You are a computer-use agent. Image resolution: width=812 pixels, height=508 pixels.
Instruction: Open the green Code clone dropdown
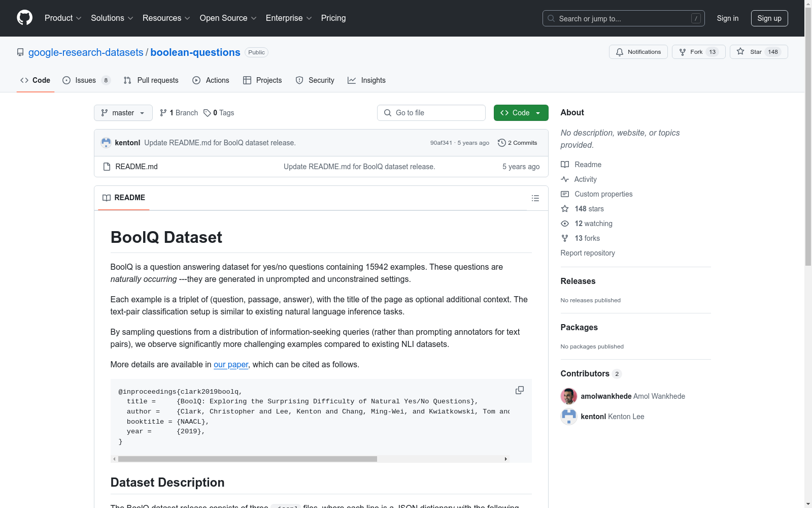coord(521,113)
